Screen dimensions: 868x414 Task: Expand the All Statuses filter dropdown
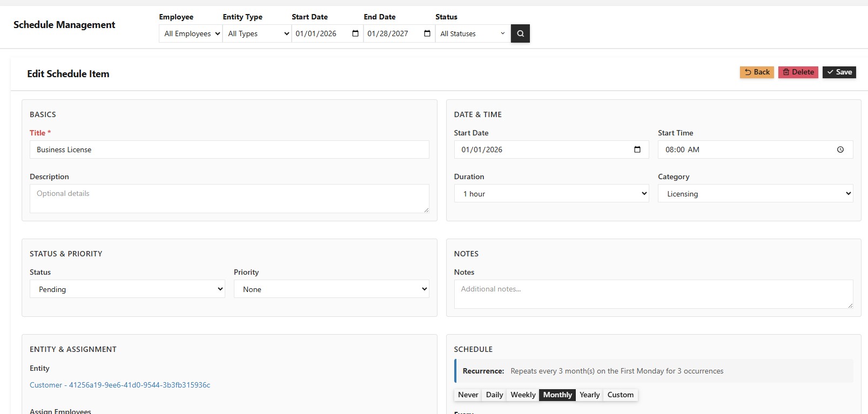coord(473,33)
